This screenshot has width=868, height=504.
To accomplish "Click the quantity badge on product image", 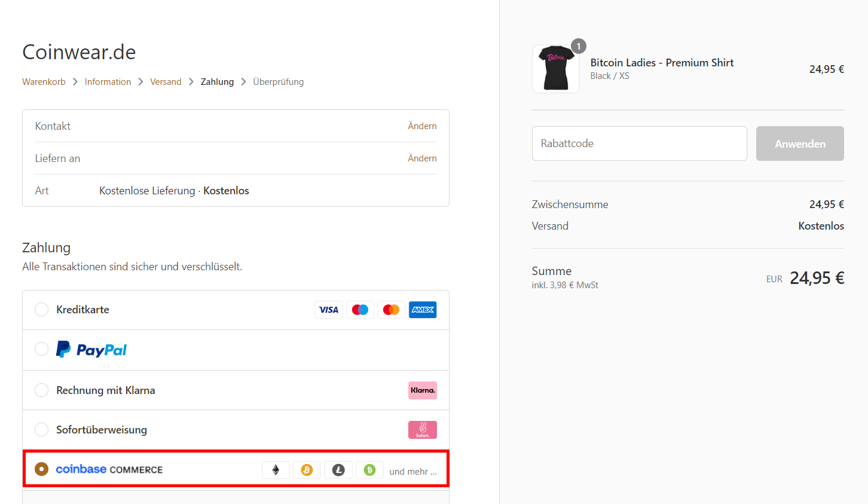I will point(579,46).
